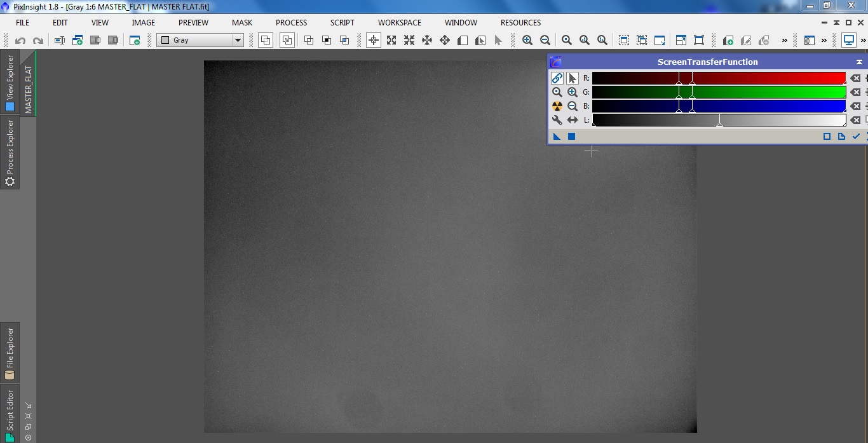The image size is (868, 443).
Task: Click the STF wrench settings icon
Action: click(557, 120)
